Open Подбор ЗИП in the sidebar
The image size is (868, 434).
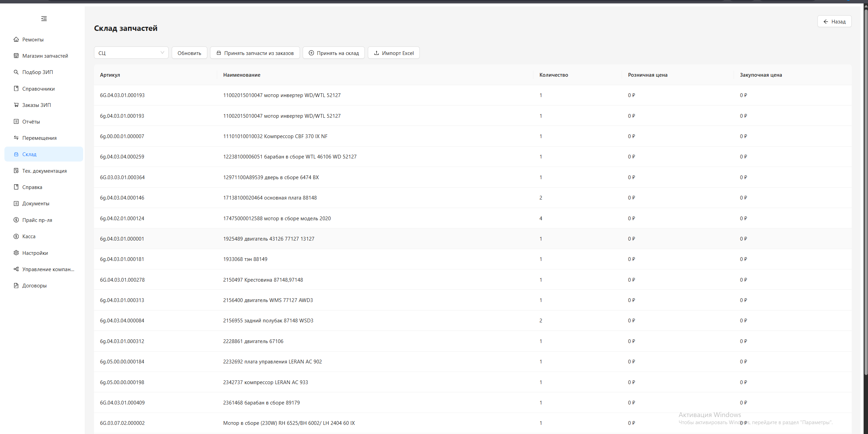[x=44, y=72]
